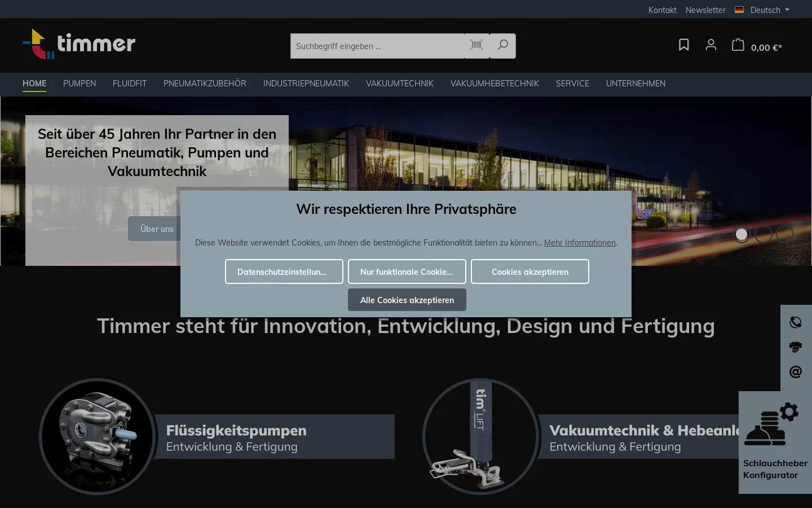Click the Timmer logo
The image size is (812, 508).
pyautogui.click(x=79, y=44)
